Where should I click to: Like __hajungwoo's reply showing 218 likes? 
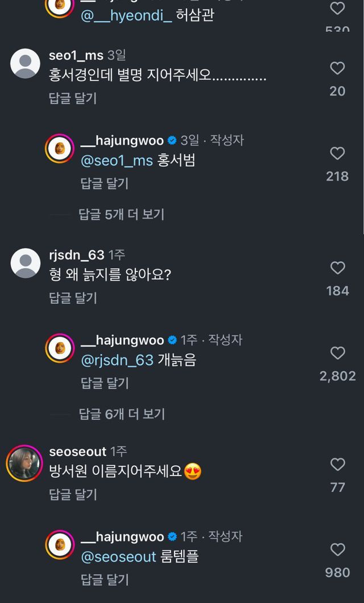[337, 153]
